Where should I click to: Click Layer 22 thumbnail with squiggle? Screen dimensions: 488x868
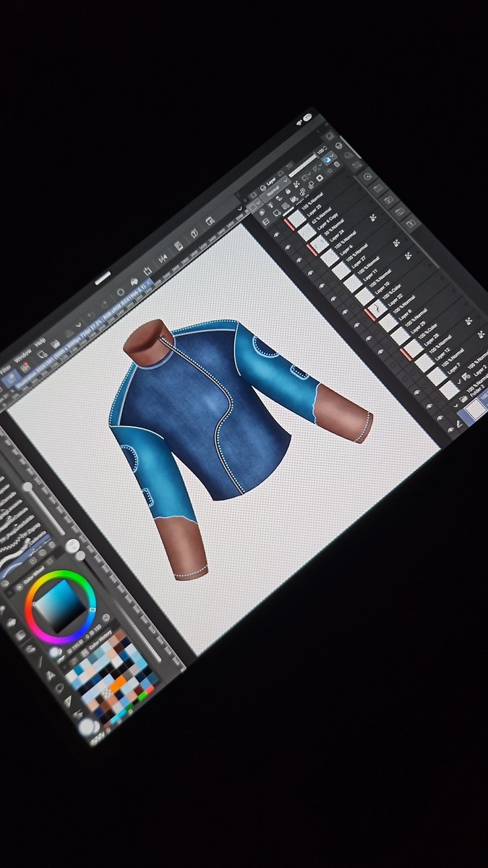point(377,310)
